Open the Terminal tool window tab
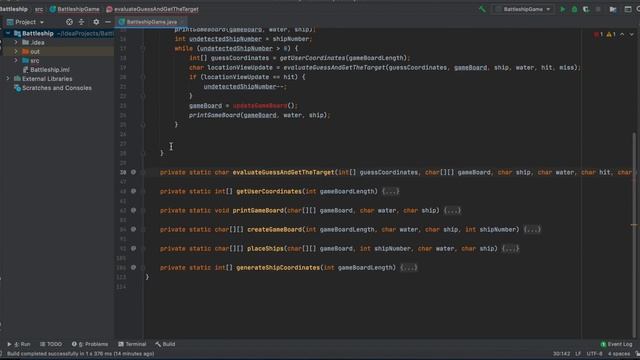This screenshot has height=360, width=640. [132, 344]
